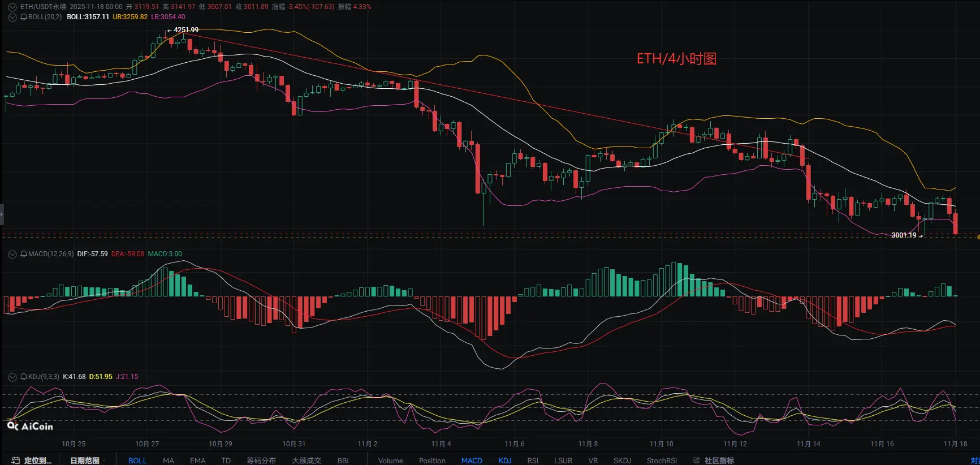The width and height of the screenshot is (980, 465).
Task: Click the 11月 8 date label
Action: 588,444
